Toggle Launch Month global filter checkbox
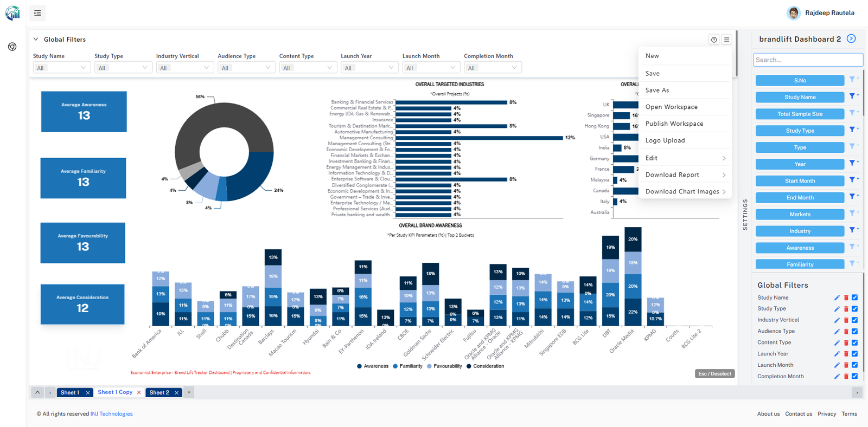868x427 pixels. pos(854,365)
